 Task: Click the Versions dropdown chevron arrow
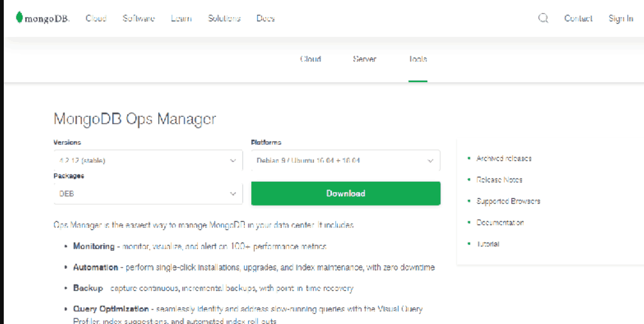(x=233, y=161)
